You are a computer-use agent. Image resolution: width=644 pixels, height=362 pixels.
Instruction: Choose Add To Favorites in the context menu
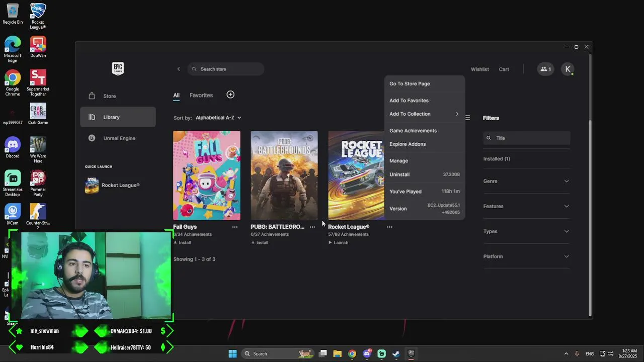pyautogui.click(x=424, y=101)
